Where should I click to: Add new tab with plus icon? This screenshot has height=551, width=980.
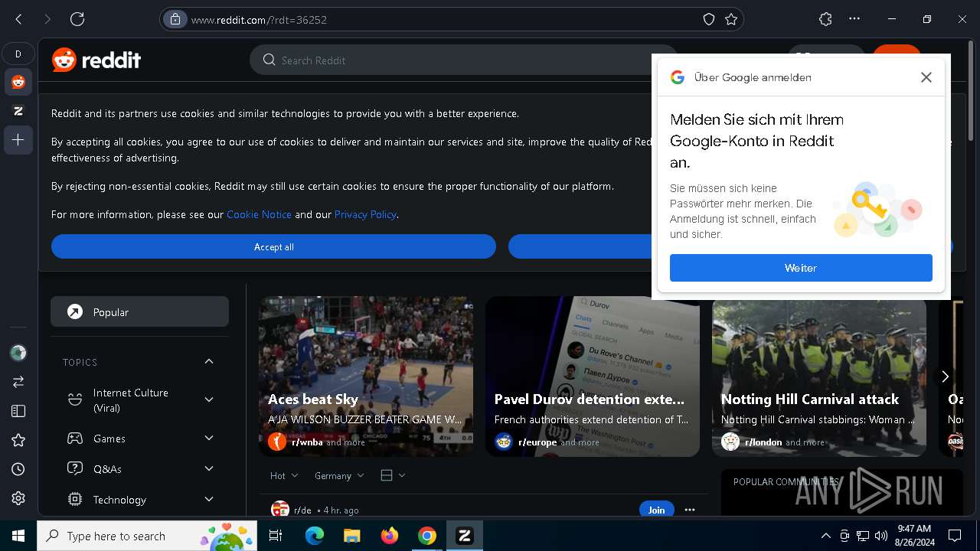pyautogui.click(x=18, y=140)
